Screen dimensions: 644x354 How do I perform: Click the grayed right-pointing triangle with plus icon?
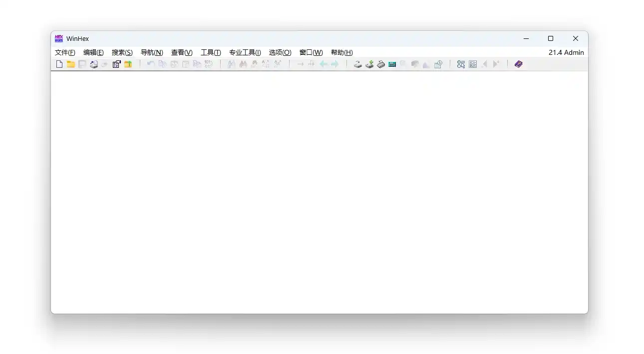[496, 64]
